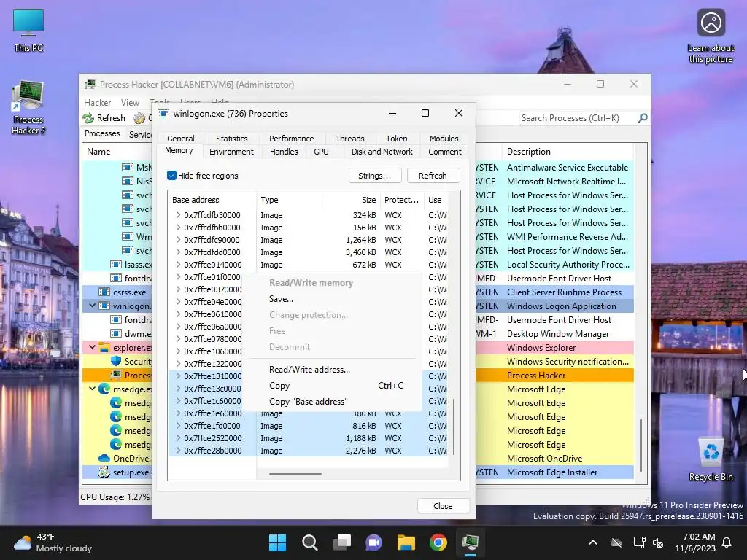The image size is (747, 560).
Task: Click the Process Hacker taskbar icon
Action: point(471,542)
